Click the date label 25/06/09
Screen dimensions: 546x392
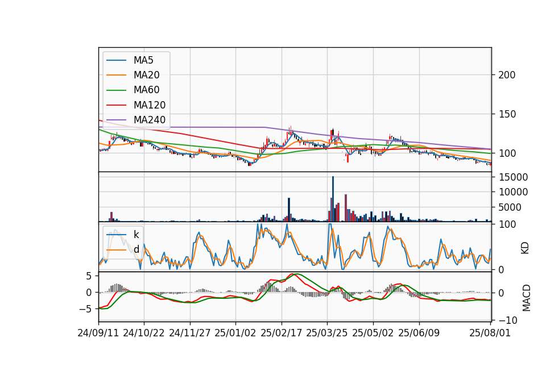pyautogui.click(x=419, y=333)
